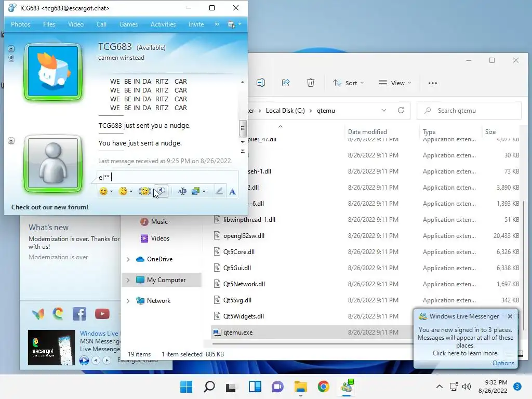Open the YouTube icon in Messenger window
Image resolution: width=532 pixels, height=399 pixels.
click(x=102, y=314)
